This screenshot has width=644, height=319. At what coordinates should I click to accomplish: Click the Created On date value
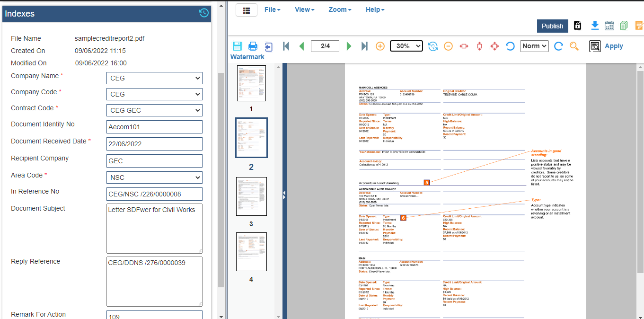pyautogui.click(x=100, y=51)
